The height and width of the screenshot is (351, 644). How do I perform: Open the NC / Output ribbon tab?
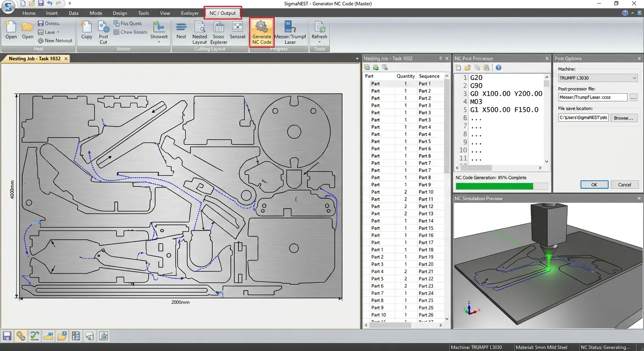[x=222, y=13]
